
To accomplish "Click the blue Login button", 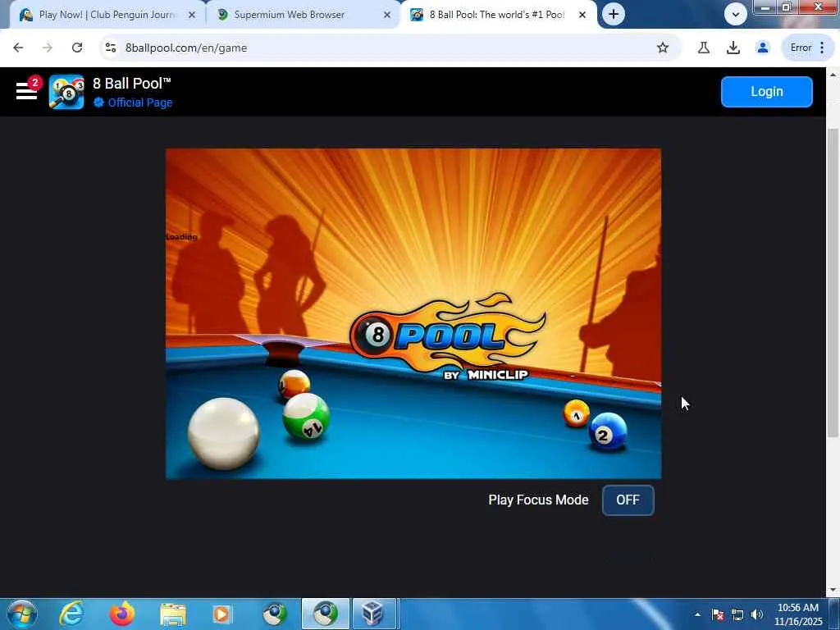I will pos(767,92).
